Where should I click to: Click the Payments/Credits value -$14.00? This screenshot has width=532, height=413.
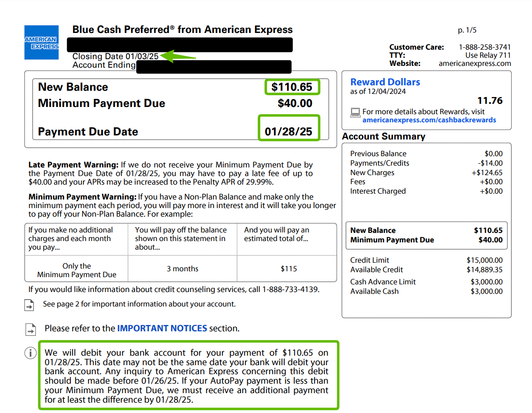click(490, 163)
